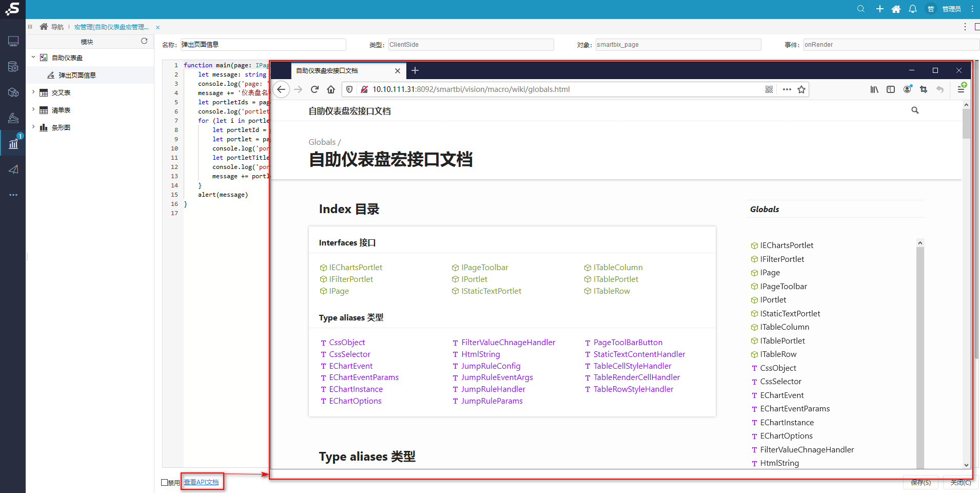Close the 自助仪表盘宏接口文档 browser tab
Image resolution: width=980 pixels, height=493 pixels.
click(398, 71)
